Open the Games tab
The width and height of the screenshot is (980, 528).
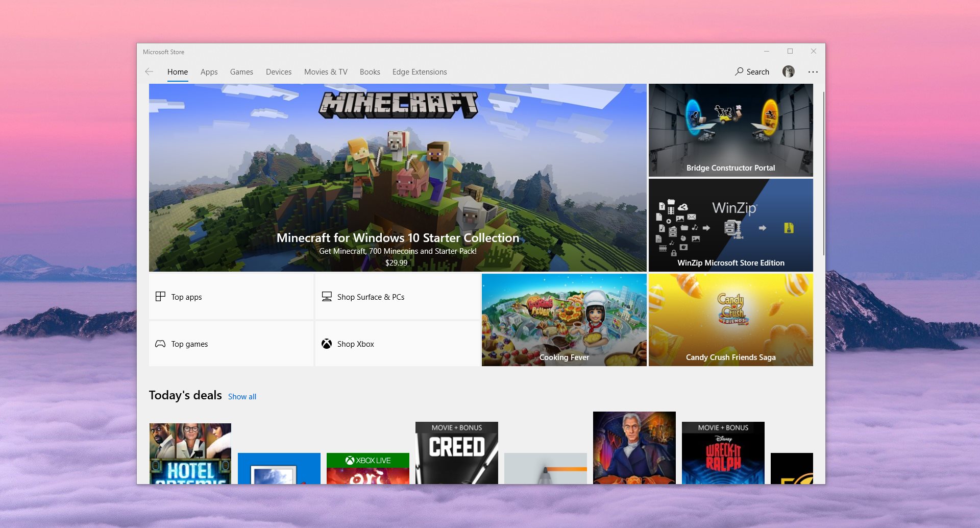[241, 72]
